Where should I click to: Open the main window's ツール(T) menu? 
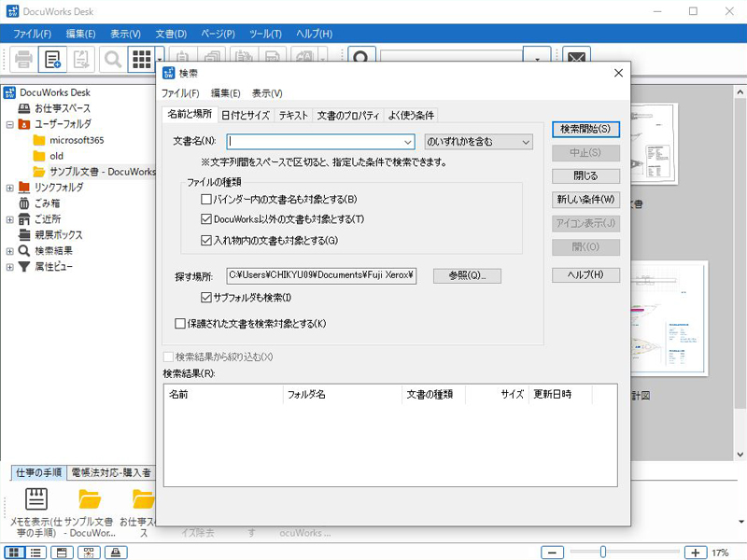click(265, 34)
